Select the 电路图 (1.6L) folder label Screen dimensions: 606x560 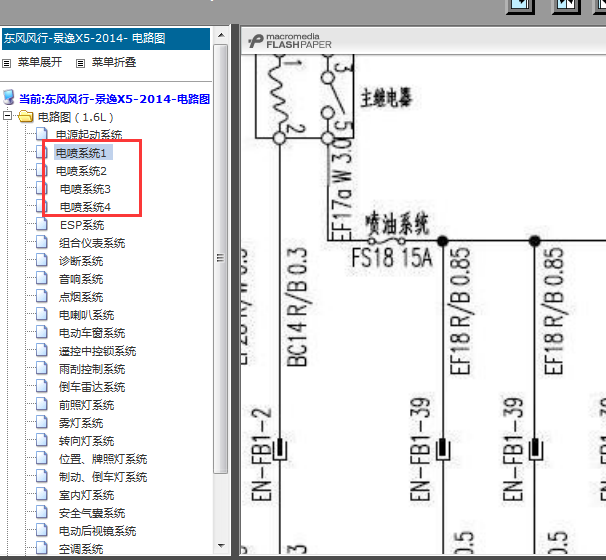click(x=75, y=117)
